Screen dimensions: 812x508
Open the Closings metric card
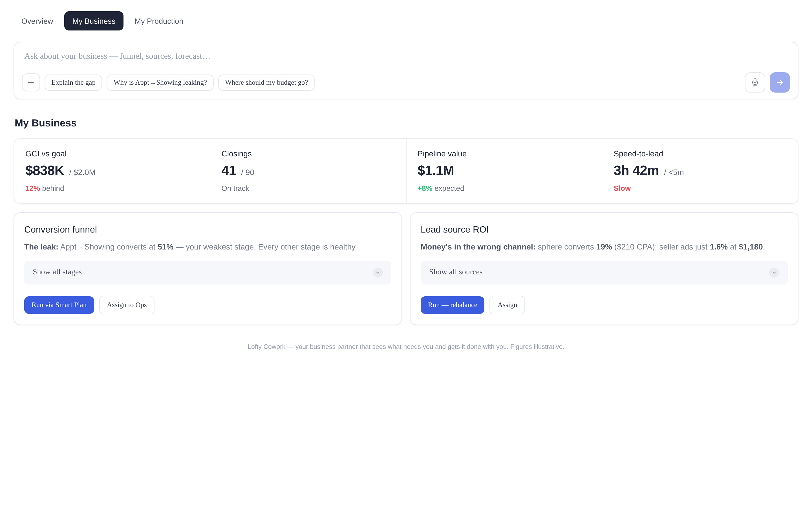tap(308, 171)
